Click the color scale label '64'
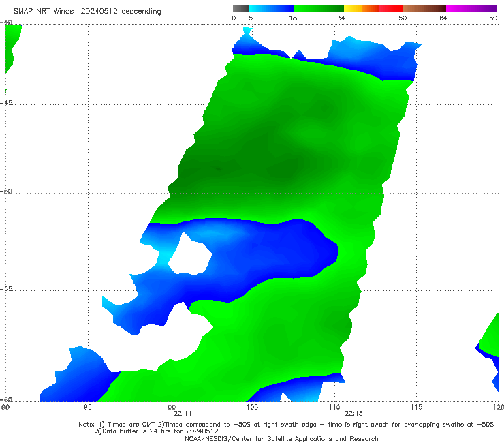The width and height of the screenshot is (504, 443). [443, 18]
